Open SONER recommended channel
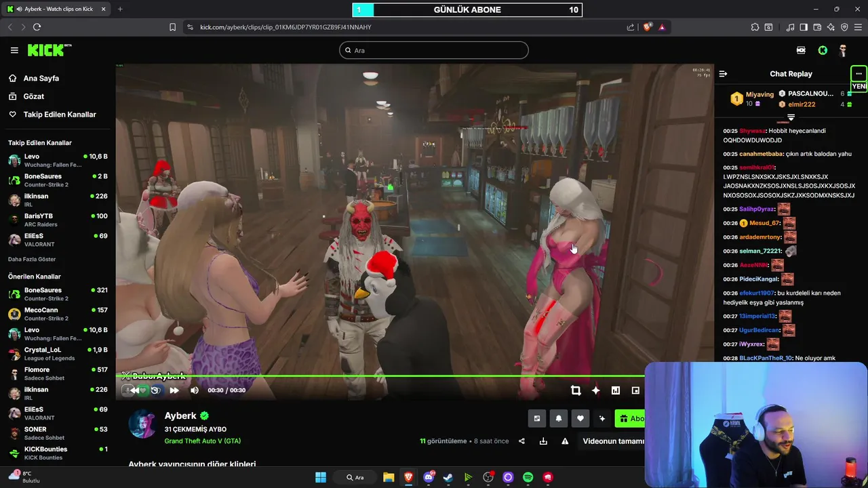This screenshot has height=488, width=868. click(58, 433)
